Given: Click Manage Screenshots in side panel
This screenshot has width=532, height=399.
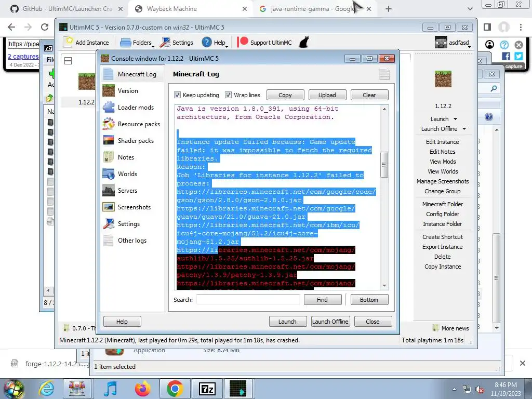Looking at the screenshot, I should 443,181.
